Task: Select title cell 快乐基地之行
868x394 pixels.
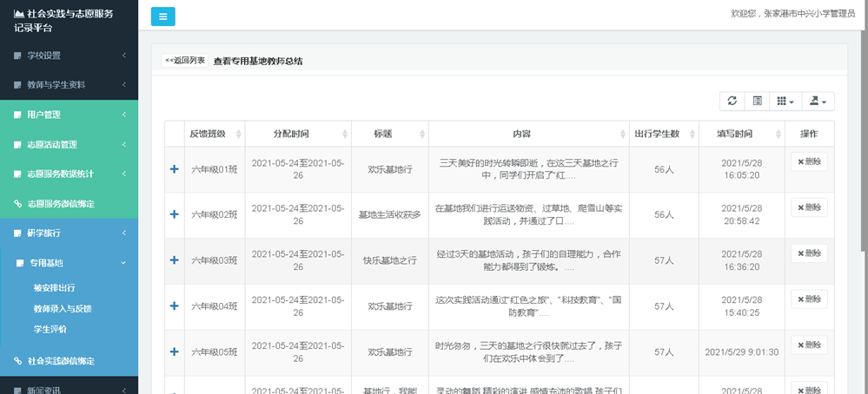Action: pos(390,260)
